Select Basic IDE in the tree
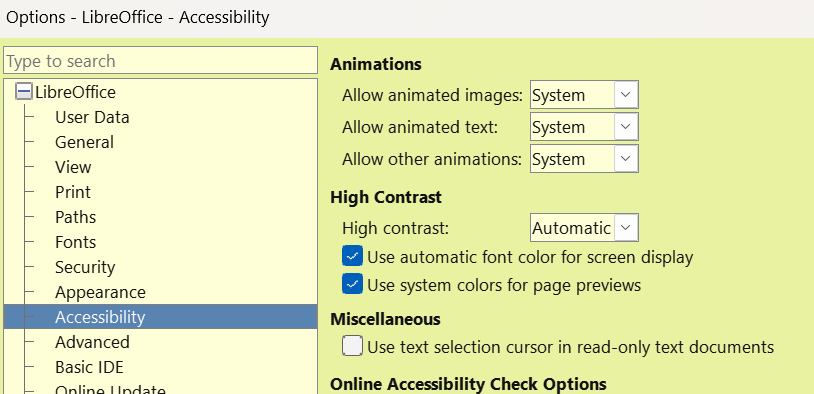Image resolution: width=814 pixels, height=394 pixels. 89,367
